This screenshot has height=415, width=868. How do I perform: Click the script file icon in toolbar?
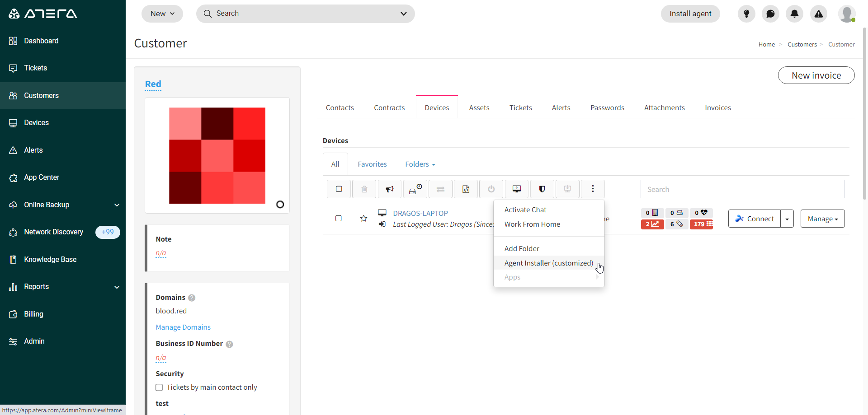[466, 189]
